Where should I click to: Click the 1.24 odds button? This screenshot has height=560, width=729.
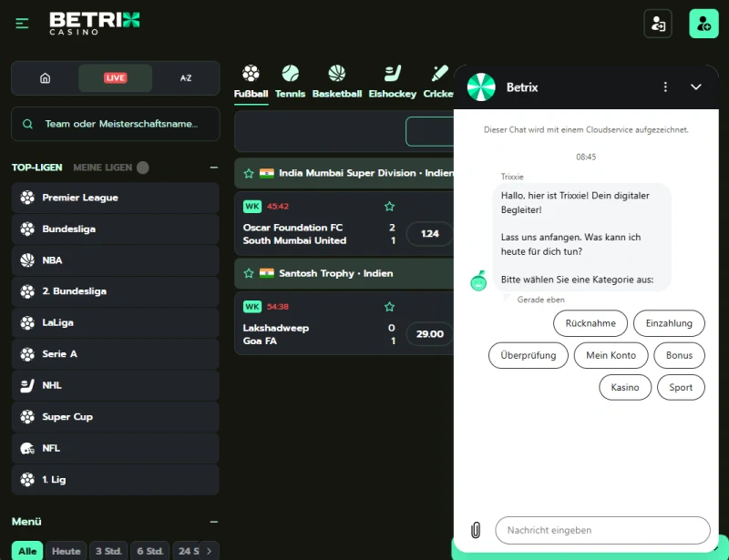point(430,234)
